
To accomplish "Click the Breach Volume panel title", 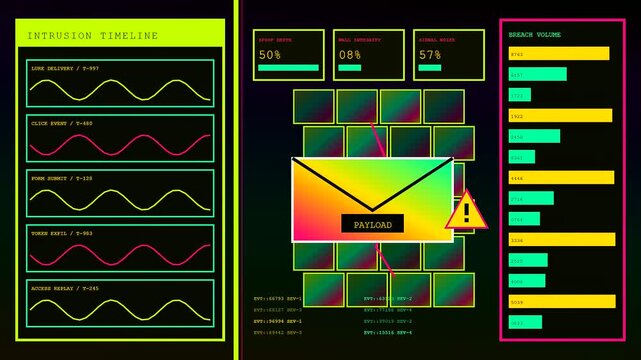I will (x=535, y=35).
